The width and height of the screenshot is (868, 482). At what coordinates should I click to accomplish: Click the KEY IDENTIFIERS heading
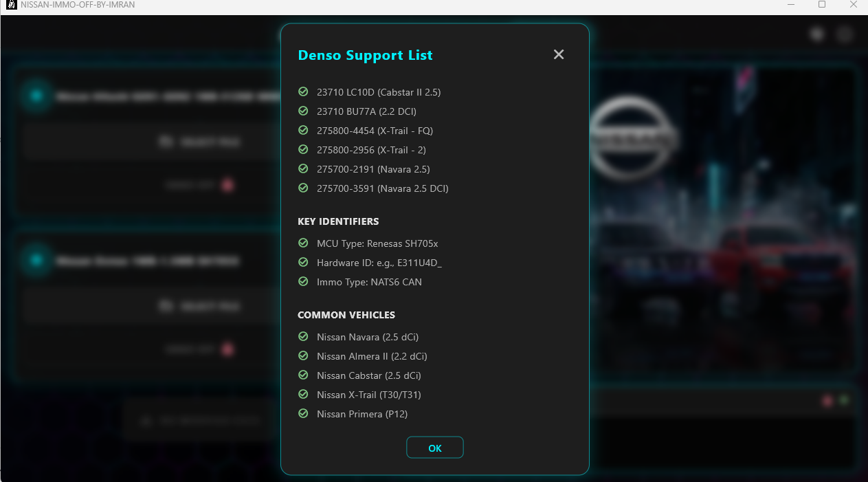point(338,221)
